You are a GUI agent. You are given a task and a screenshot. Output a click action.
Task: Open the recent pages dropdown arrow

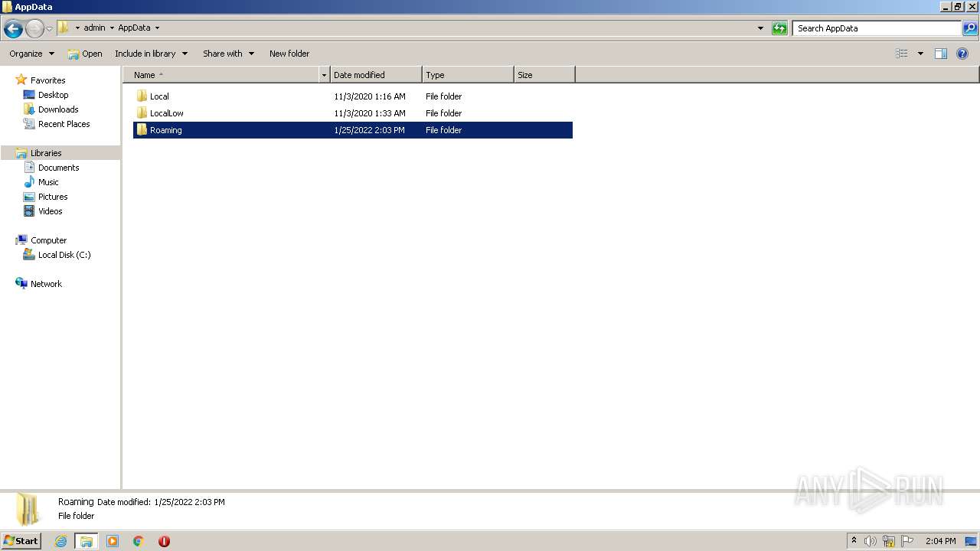click(x=50, y=29)
